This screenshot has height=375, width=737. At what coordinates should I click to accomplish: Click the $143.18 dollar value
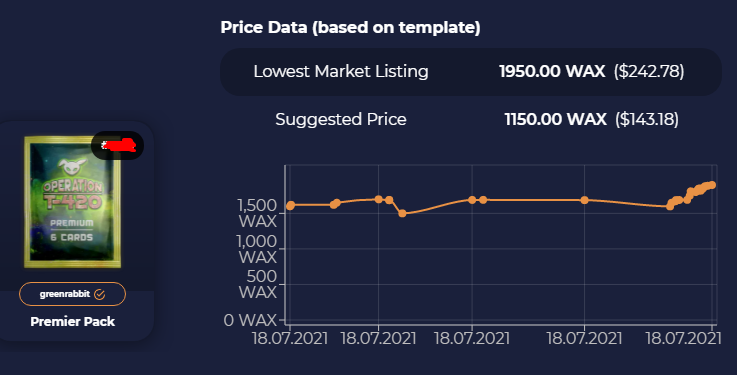tap(647, 119)
